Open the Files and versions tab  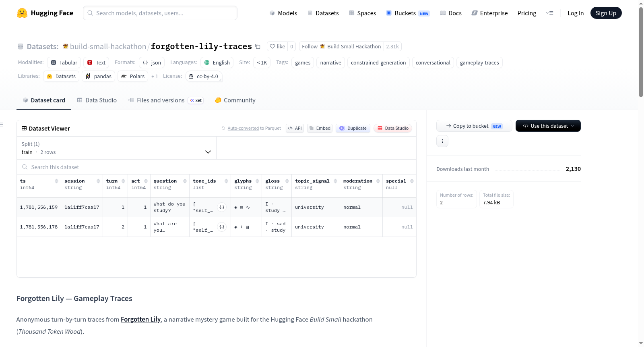click(166, 100)
